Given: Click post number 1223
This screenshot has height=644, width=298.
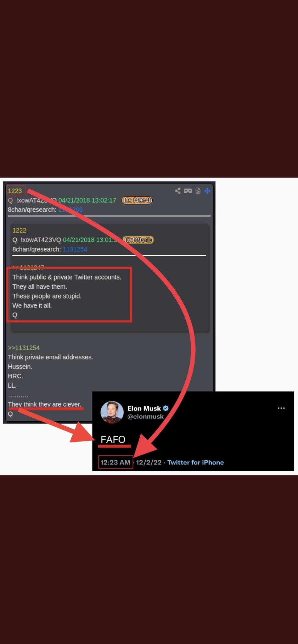Looking at the screenshot, I should (x=15, y=191).
